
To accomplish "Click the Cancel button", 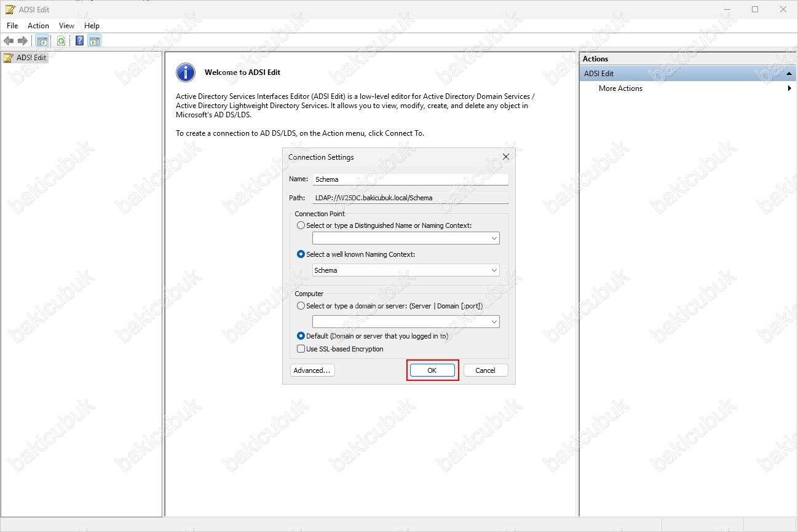I will click(x=486, y=370).
